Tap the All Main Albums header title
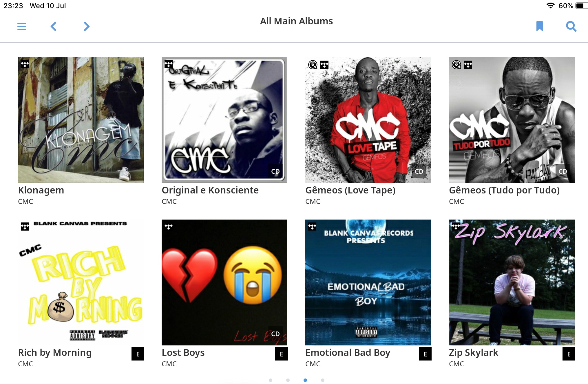The image size is (588, 384). pyautogui.click(x=296, y=21)
